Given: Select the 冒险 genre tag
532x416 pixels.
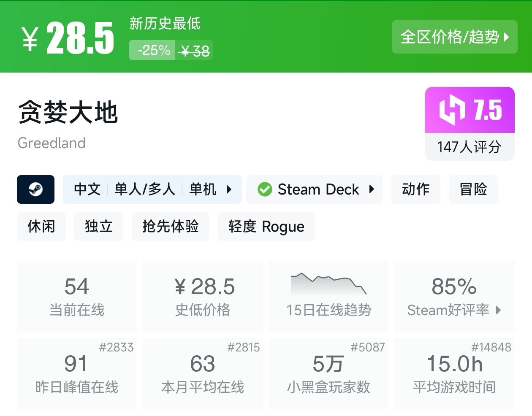Looking at the screenshot, I should click(x=473, y=189).
